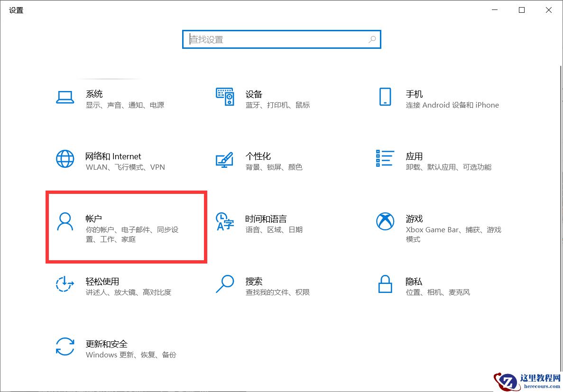This screenshot has width=563, height=392.
Task: Open the 系统 (System) settings icon
Action: pos(65,97)
